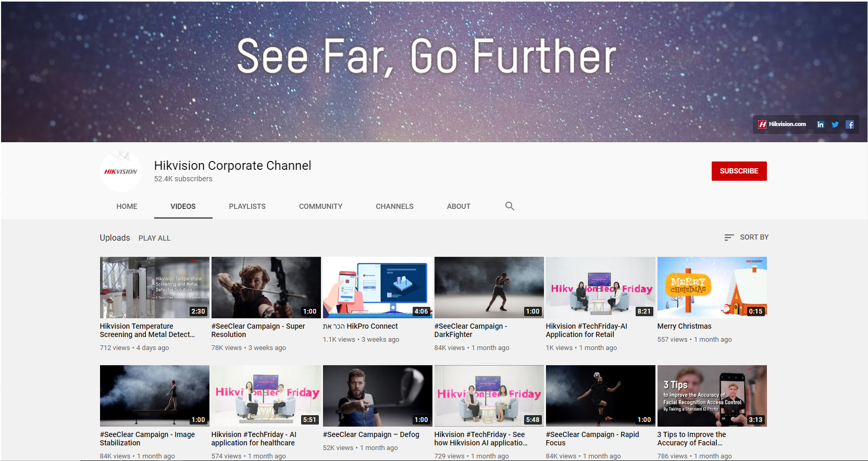Viewport: 868px width, 461px height.
Task: Open the TechFriday Retail video thumbnail
Action: pyautogui.click(x=601, y=288)
